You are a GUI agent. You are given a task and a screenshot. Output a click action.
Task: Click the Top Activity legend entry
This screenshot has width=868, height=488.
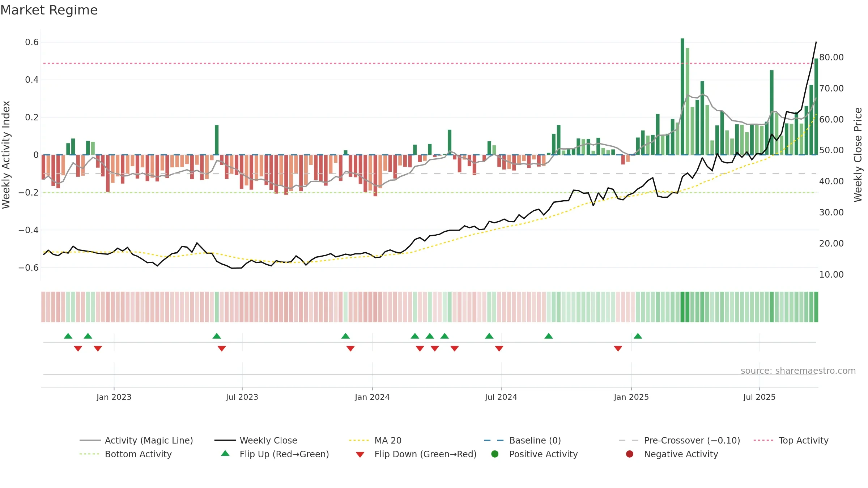(x=791, y=440)
